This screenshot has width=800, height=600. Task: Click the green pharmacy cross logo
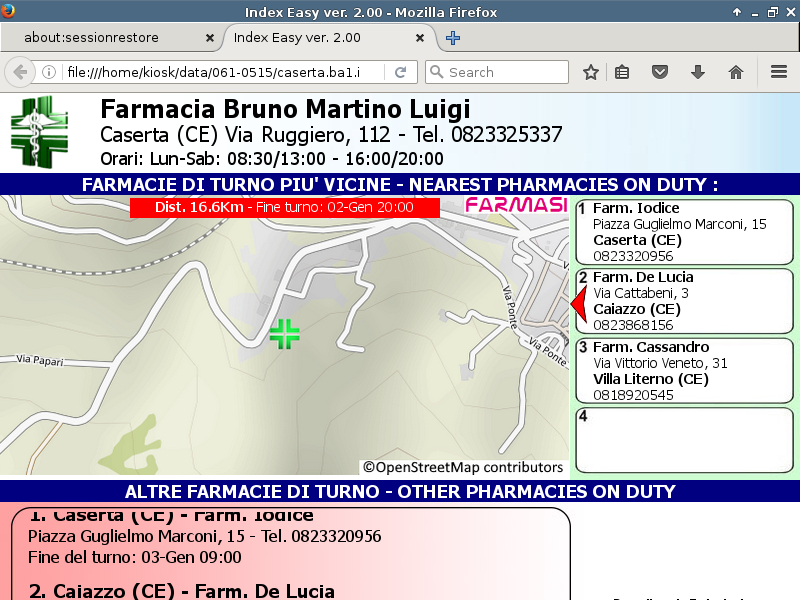[39, 132]
